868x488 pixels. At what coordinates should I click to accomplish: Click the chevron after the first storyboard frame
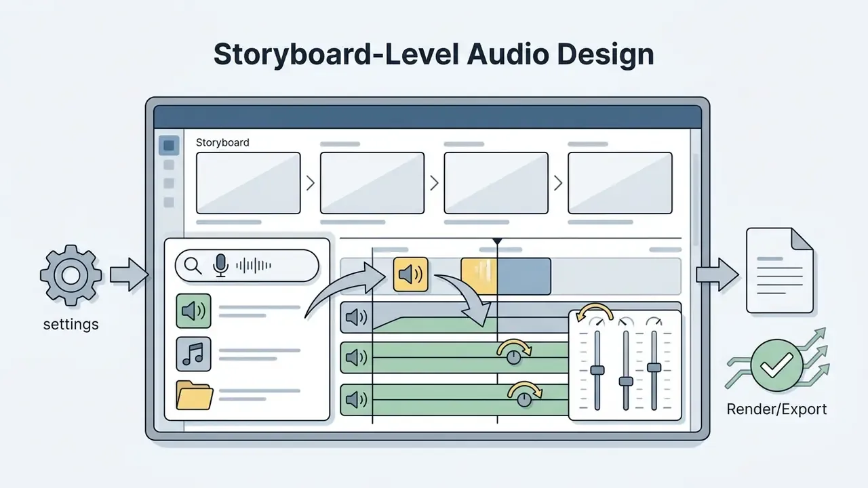pos(311,183)
